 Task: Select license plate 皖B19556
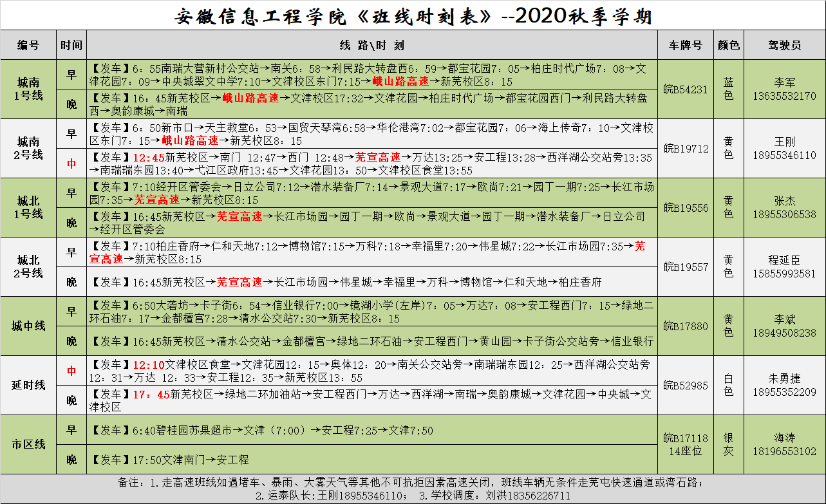(686, 207)
